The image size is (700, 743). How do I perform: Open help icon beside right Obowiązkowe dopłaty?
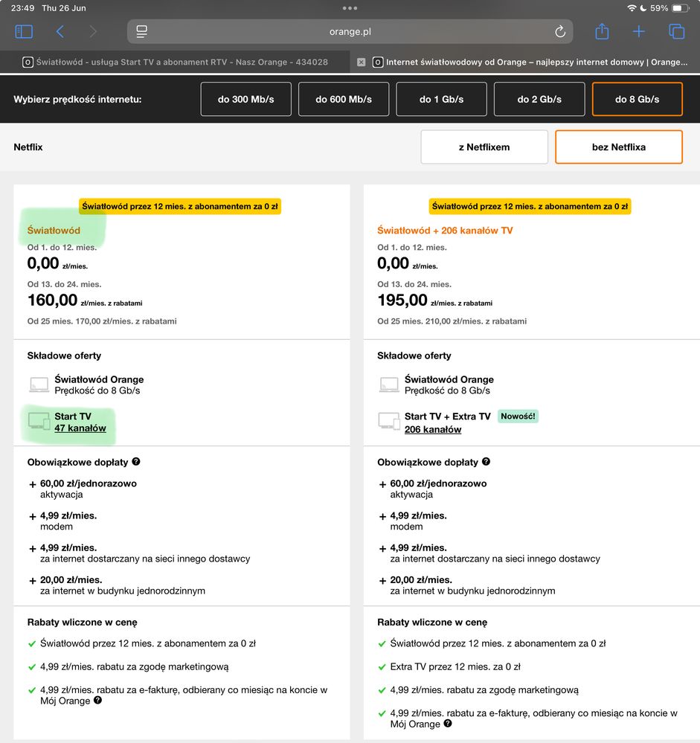[486, 462]
